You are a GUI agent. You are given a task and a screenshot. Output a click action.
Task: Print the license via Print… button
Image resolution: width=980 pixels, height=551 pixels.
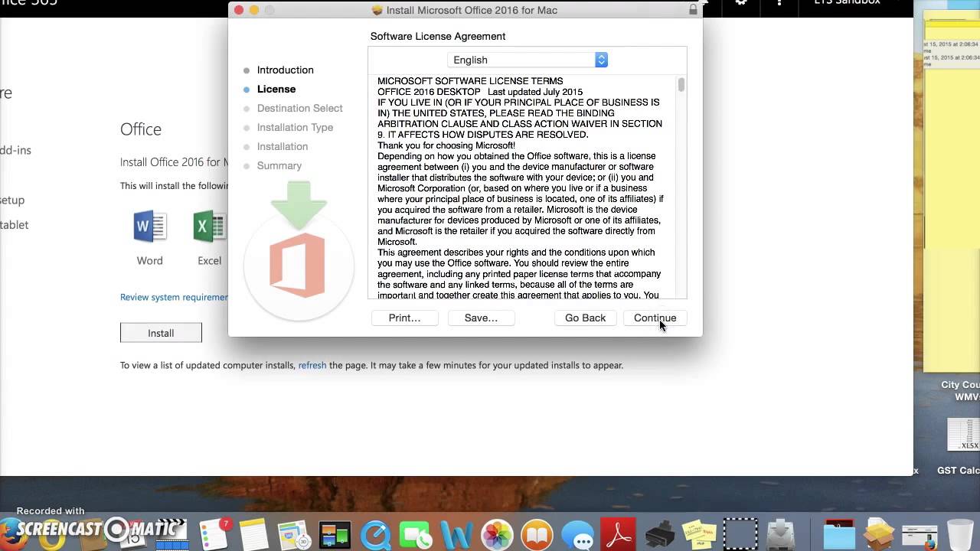pyautogui.click(x=404, y=318)
